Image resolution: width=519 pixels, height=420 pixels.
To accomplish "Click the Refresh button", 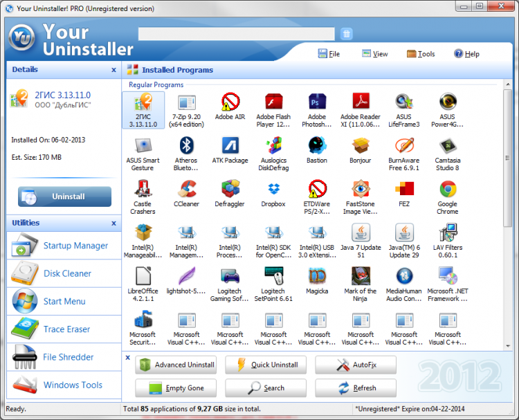I will click(356, 388).
